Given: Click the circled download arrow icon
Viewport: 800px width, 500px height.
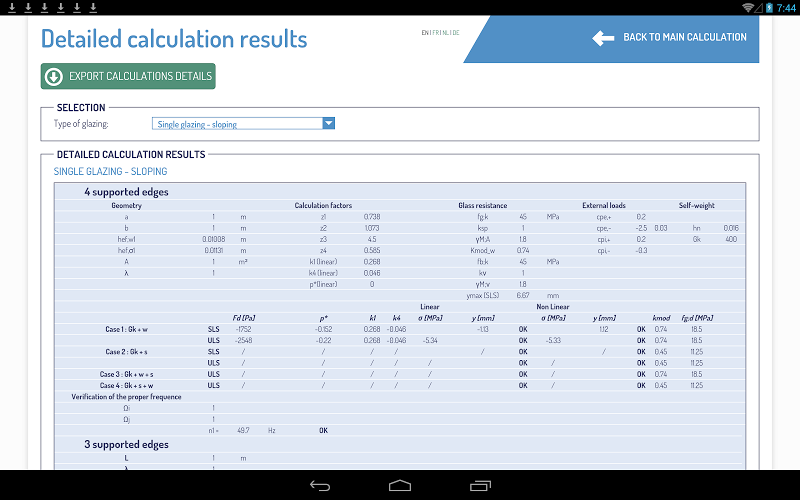Looking at the screenshot, I should [x=54, y=77].
